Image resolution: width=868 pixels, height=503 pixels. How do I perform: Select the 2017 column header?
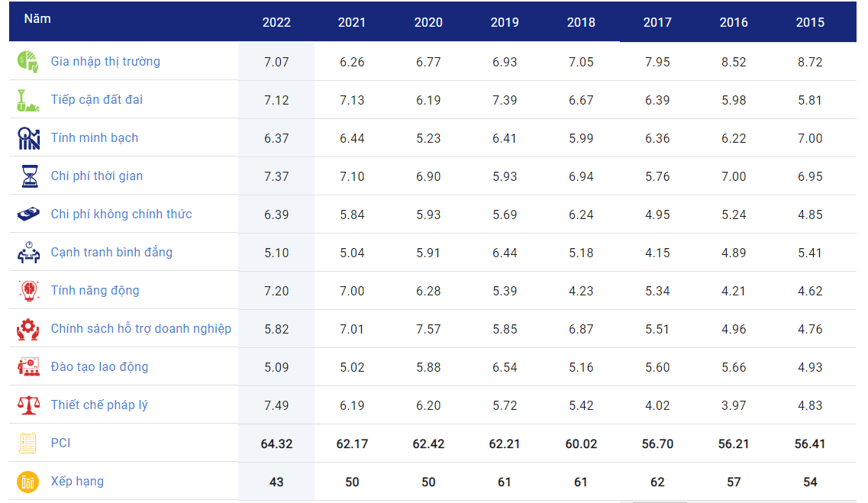tap(657, 22)
